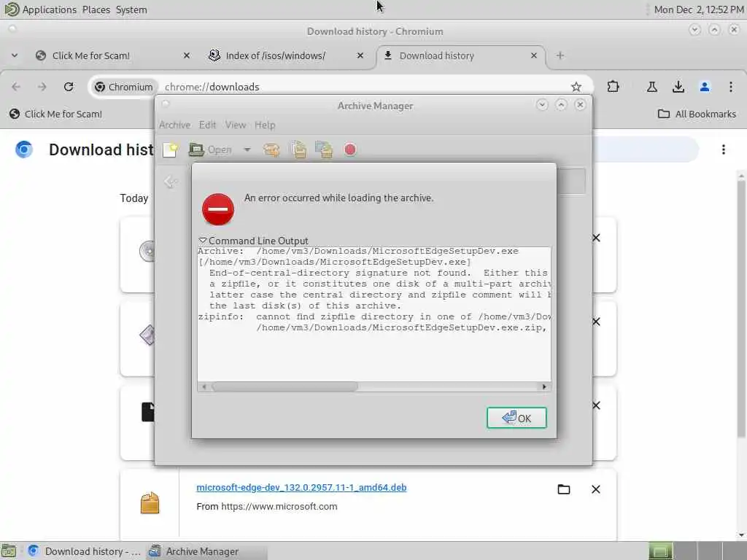Expand the Open recent dropdown arrow
The width and height of the screenshot is (747, 560).
[247, 149]
